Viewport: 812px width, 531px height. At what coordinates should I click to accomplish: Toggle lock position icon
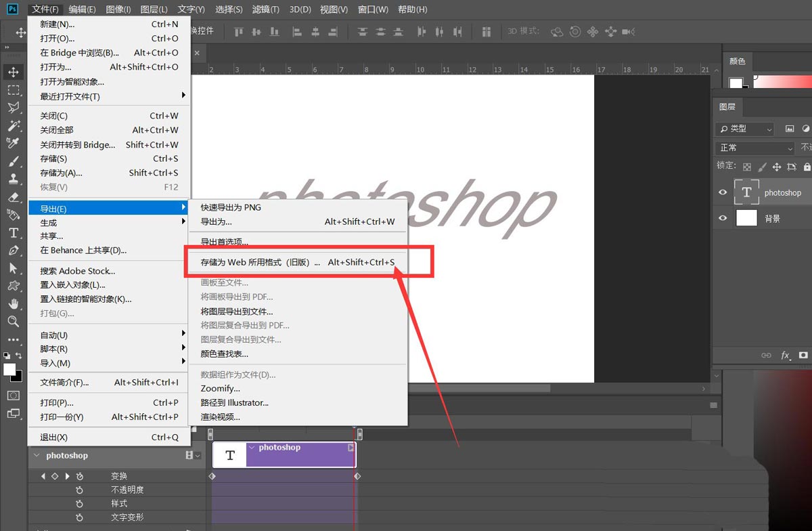(777, 167)
